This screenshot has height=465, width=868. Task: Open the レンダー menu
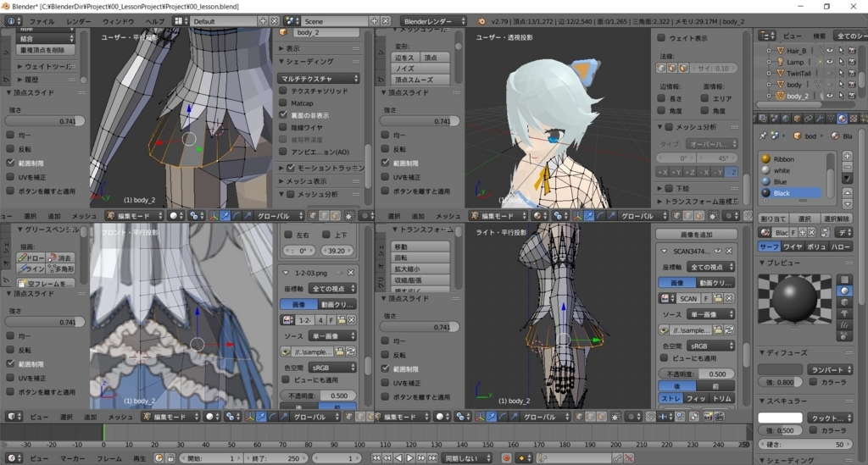click(x=79, y=21)
